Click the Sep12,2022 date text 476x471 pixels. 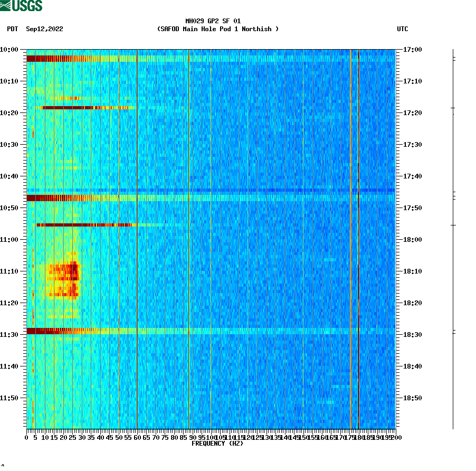[x=44, y=30]
